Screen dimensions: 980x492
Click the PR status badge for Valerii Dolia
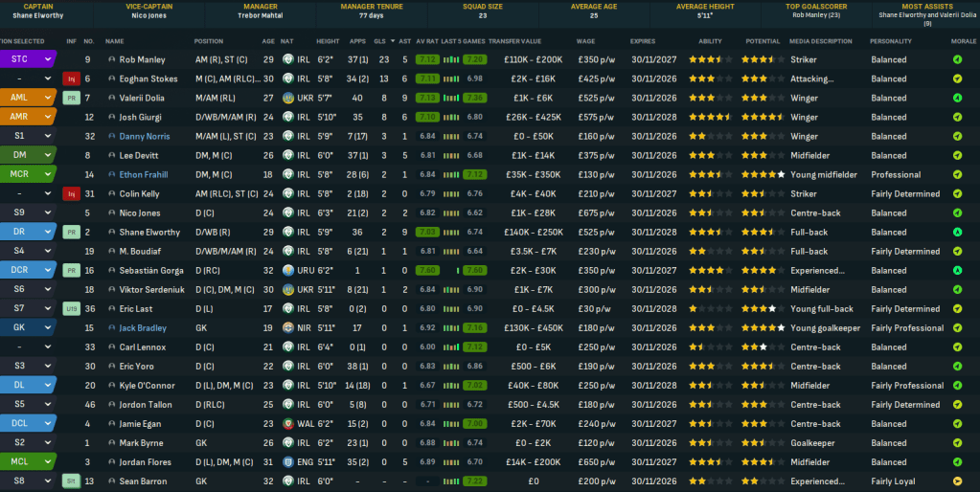pos(71,98)
